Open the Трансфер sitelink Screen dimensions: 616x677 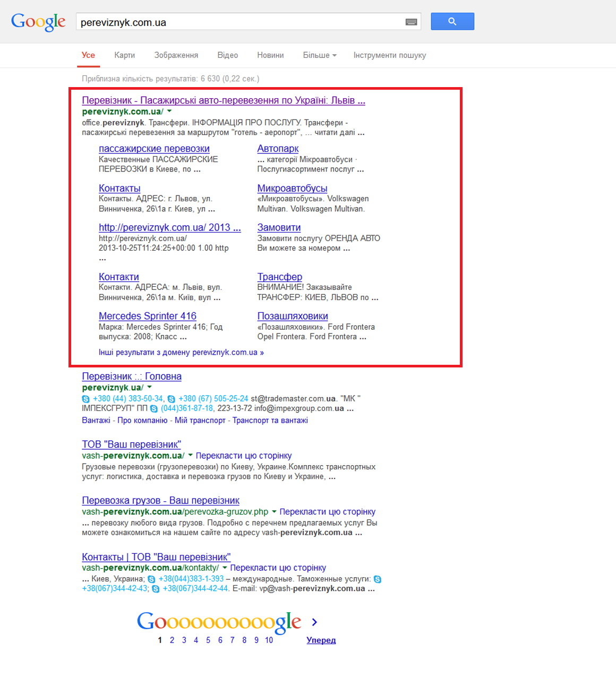click(280, 277)
